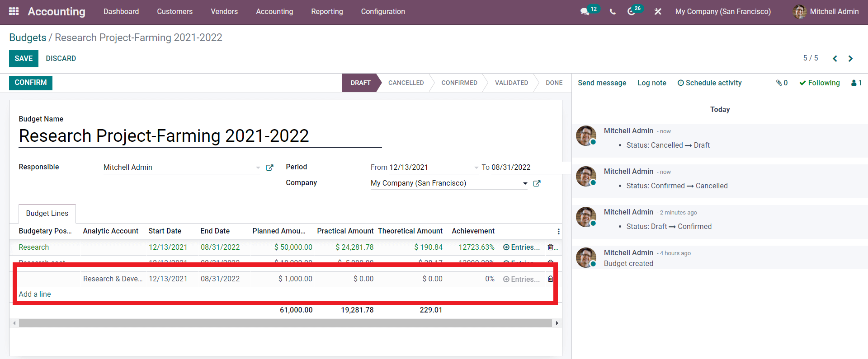Screen dimensions: 868x359
Task: Select the Budget Lines tab
Action: click(47, 214)
